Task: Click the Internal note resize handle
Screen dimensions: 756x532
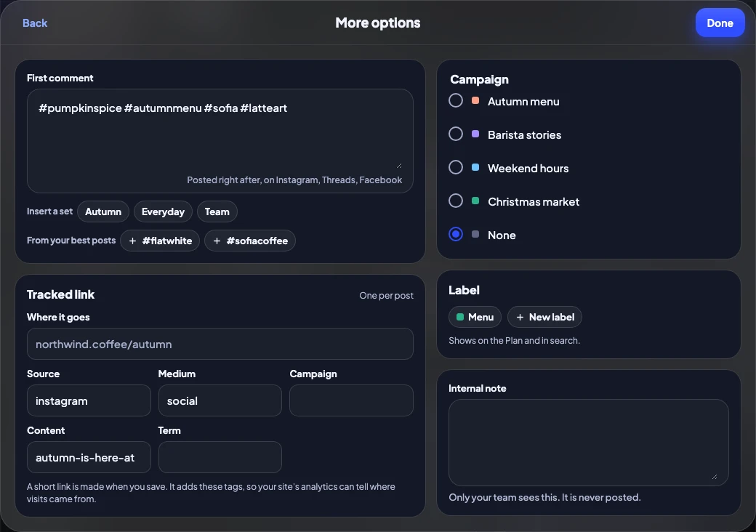Action: (714, 477)
